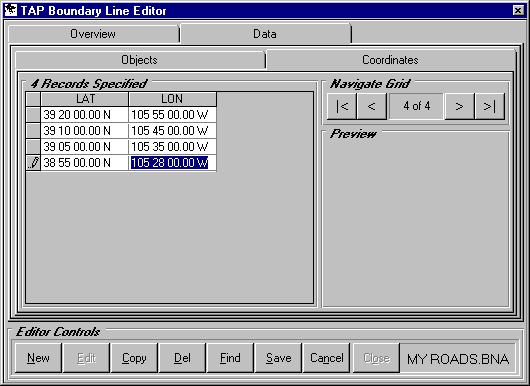
Task: Click the LON column header
Action: pos(172,99)
